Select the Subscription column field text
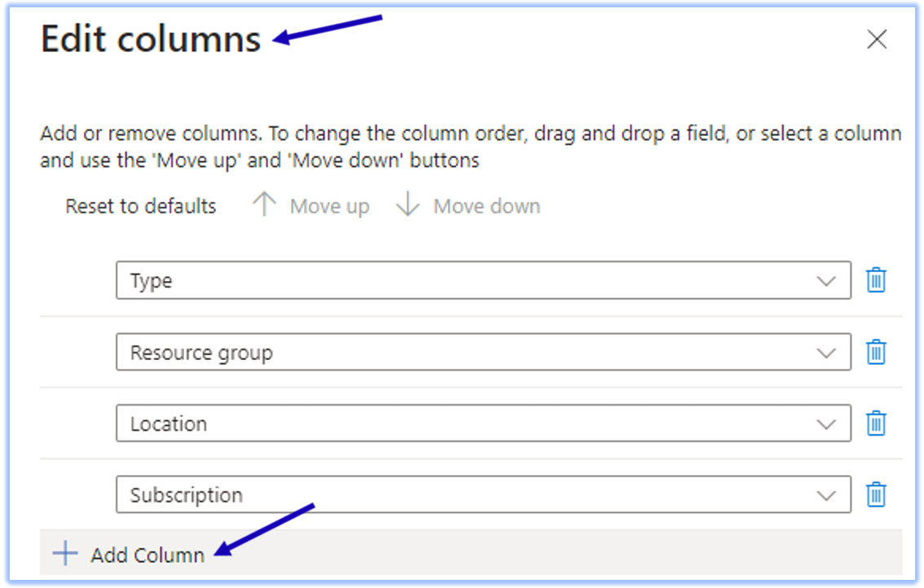Viewport: 924px width, 588px height. click(187, 495)
